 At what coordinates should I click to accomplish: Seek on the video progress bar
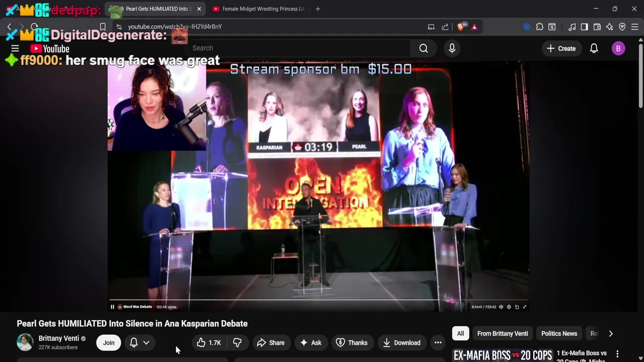pos(318,300)
